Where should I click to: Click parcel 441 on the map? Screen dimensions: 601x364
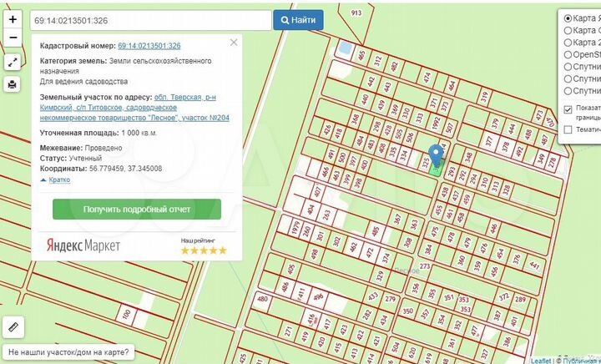(x=534, y=265)
